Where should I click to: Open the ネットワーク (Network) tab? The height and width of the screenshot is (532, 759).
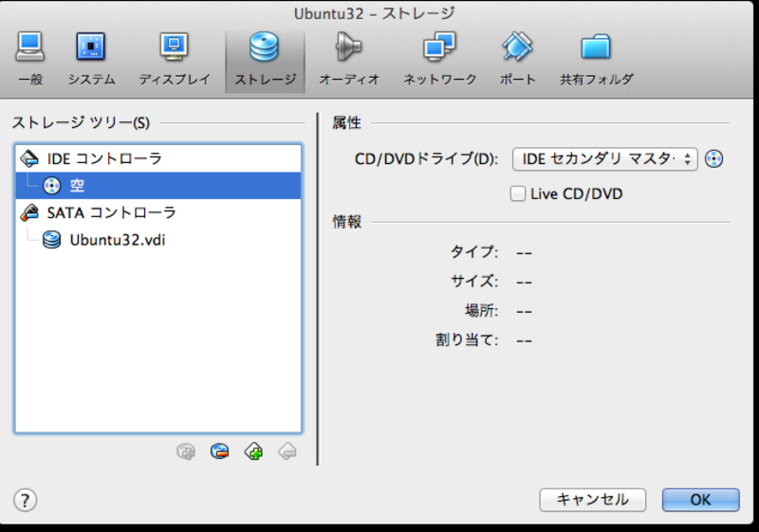tap(439, 60)
